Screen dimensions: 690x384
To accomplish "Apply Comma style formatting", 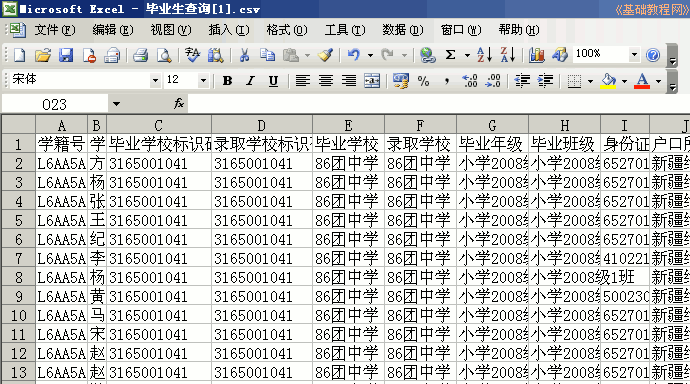I will tap(447, 81).
